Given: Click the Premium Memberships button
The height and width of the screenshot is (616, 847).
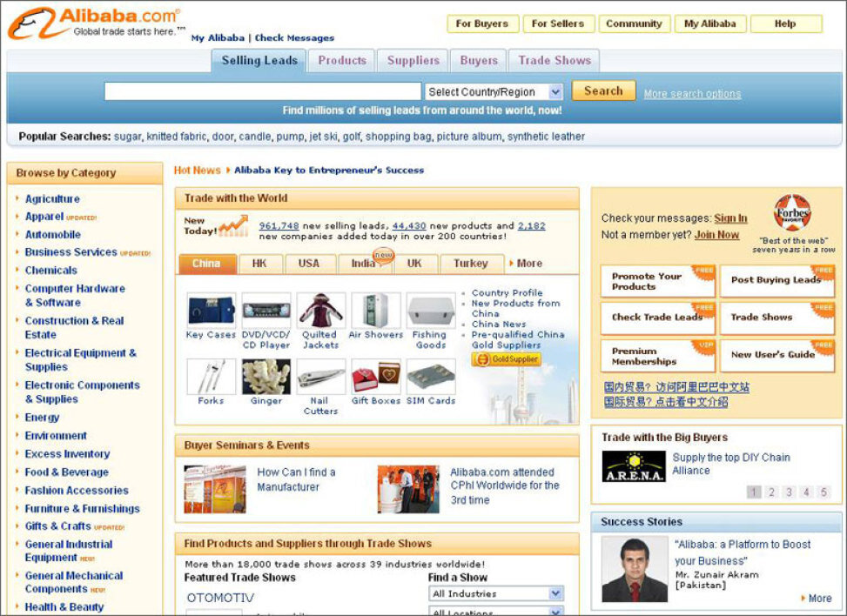Looking at the screenshot, I should (657, 356).
